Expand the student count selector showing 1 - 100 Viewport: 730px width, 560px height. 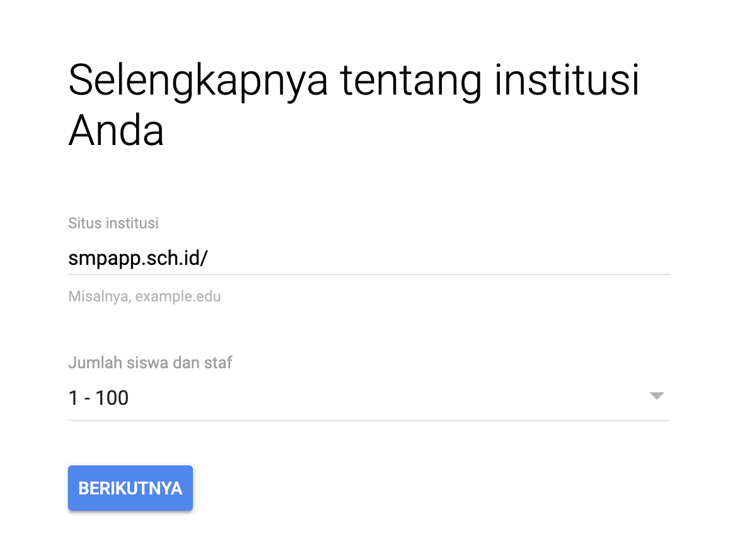click(x=369, y=397)
